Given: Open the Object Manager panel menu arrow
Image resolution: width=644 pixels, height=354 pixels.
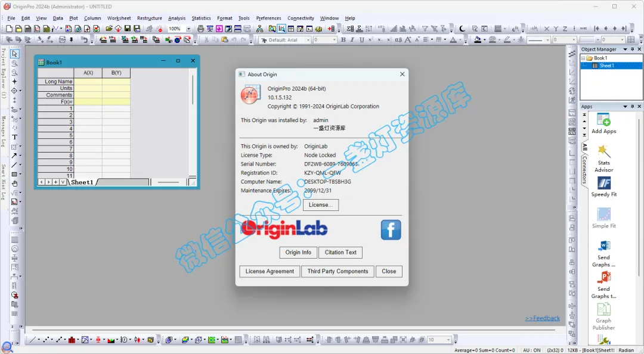Looking at the screenshot, I should pos(625,49).
